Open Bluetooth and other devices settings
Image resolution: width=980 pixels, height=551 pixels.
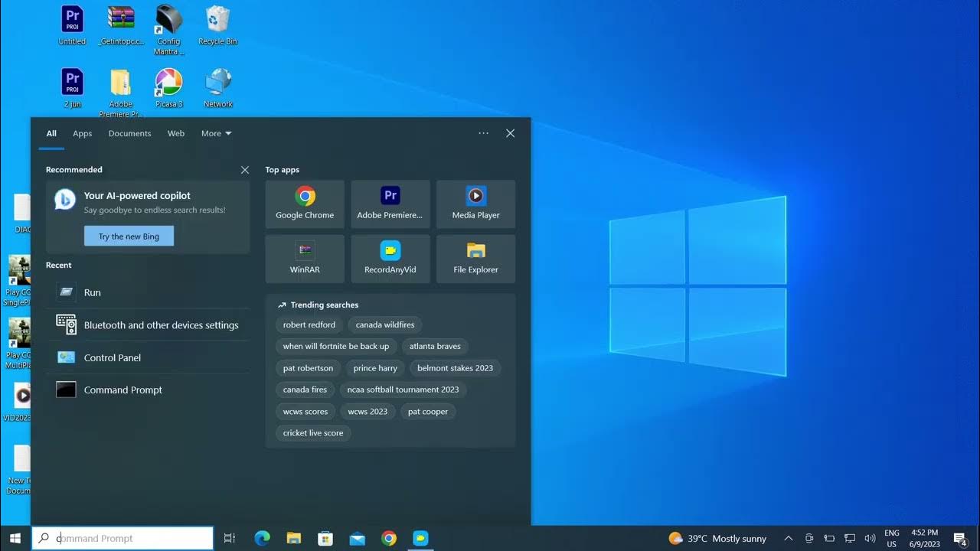point(148,325)
